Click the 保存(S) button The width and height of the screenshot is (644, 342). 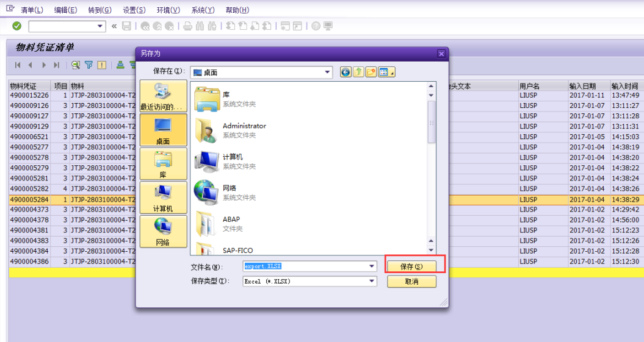tap(411, 266)
